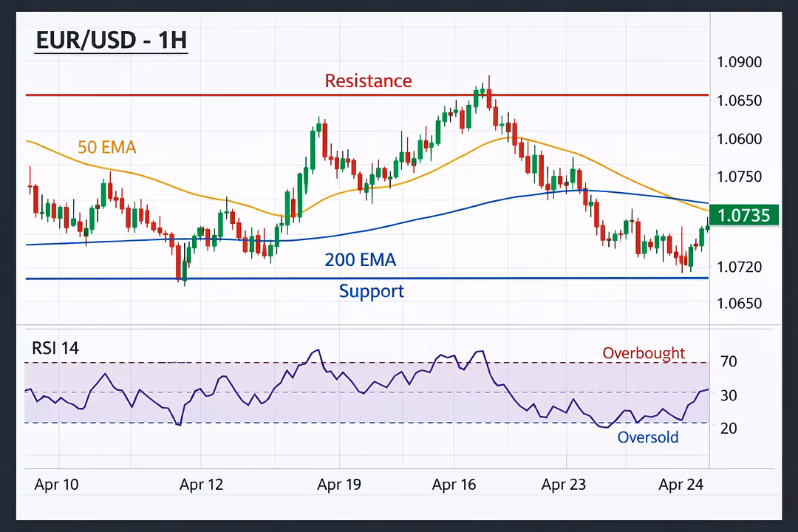Select the RSI 14 indicator label
The width and height of the screenshot is (798, 532).
(55, 348)
